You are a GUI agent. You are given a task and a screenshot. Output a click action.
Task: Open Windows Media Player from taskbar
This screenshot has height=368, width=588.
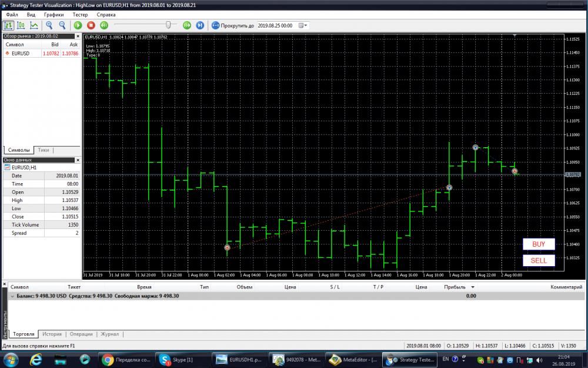(85, 360)
